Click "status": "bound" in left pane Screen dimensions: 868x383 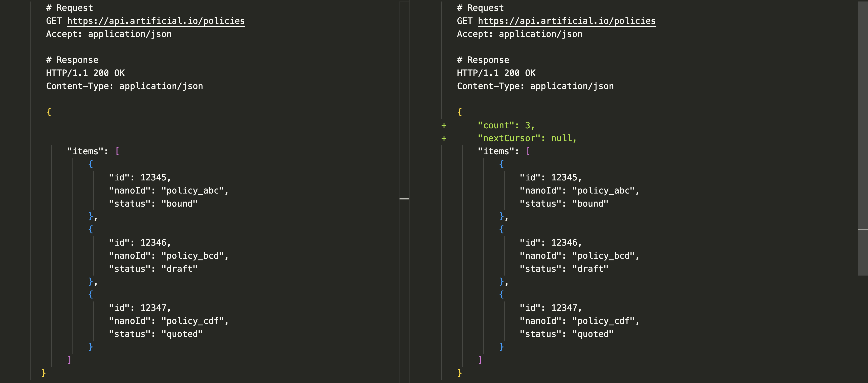(153, 204)
